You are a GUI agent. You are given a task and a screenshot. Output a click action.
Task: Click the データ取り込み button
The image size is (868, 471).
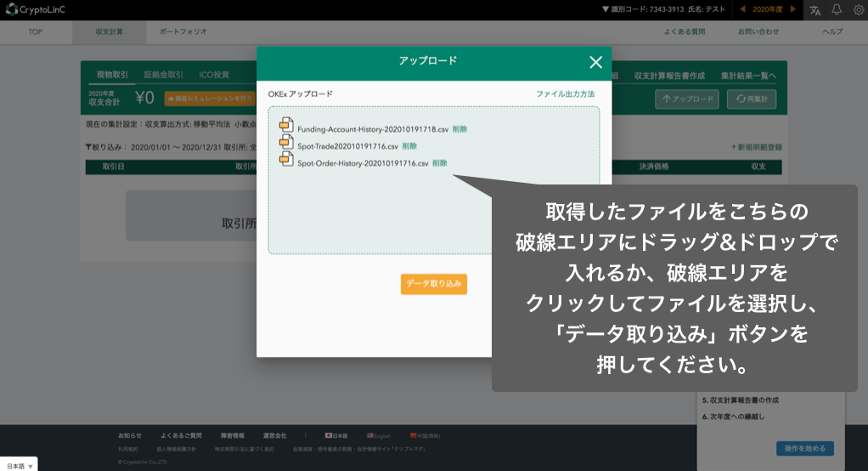pos(434,284)
